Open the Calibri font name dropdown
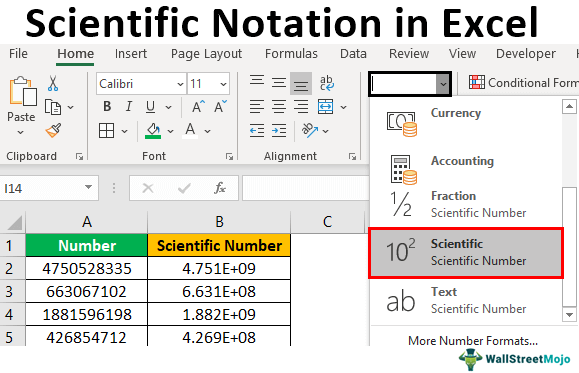Image resolution: width=579 pixels, height=373 pixels. coord(180,84)
